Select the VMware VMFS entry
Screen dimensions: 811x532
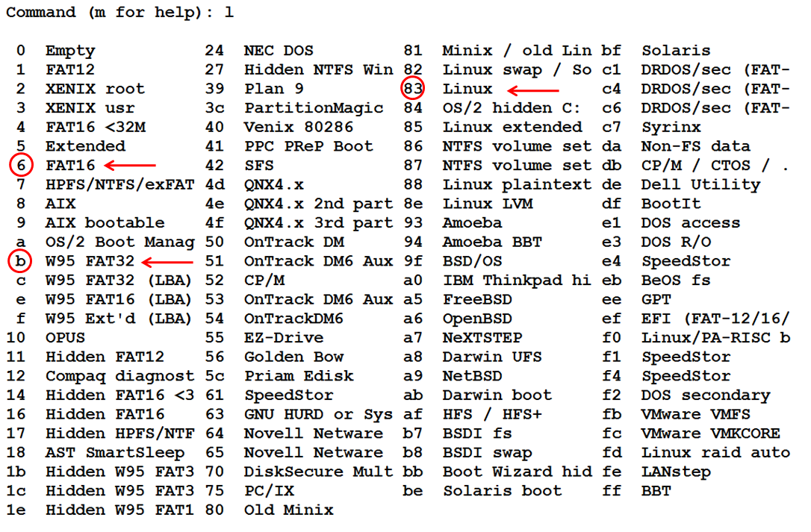[x=695, y=414]
